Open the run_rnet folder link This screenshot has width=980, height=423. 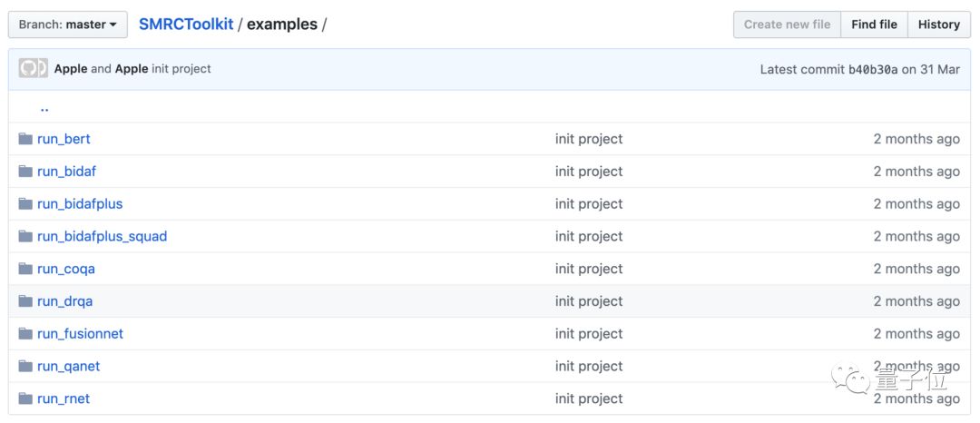64,398
